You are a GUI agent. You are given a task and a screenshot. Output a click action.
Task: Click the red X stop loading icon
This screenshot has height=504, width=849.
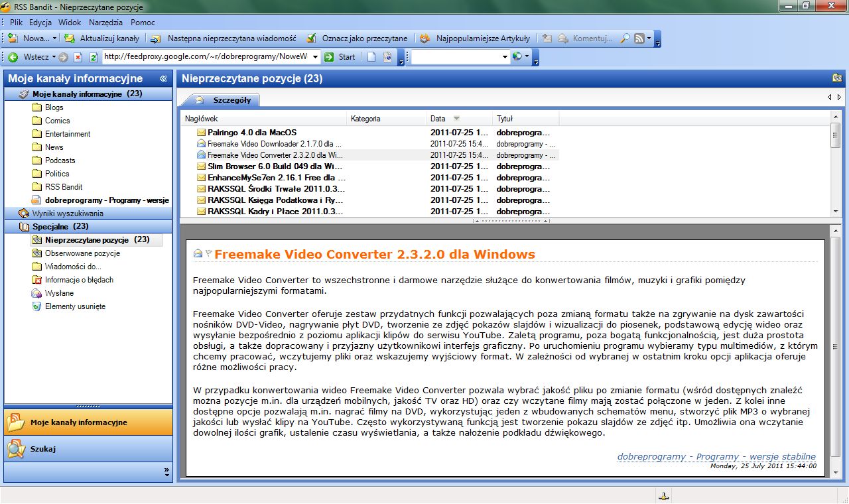pyautogui.click(x=78, y=57)
